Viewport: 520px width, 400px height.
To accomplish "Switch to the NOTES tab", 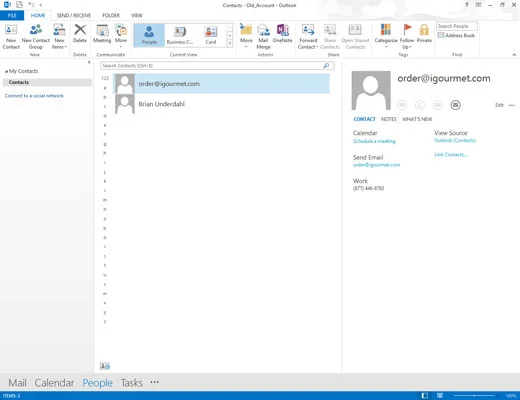I will click(x=389, y=119).
